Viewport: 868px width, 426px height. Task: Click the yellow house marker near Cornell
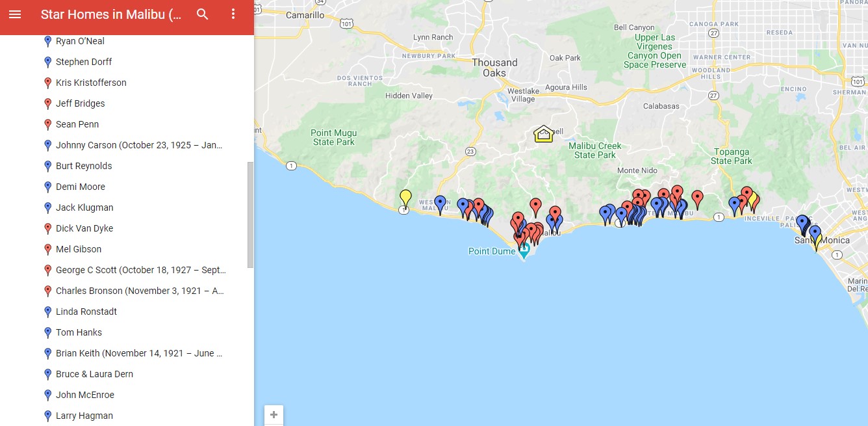click(543, 133)
